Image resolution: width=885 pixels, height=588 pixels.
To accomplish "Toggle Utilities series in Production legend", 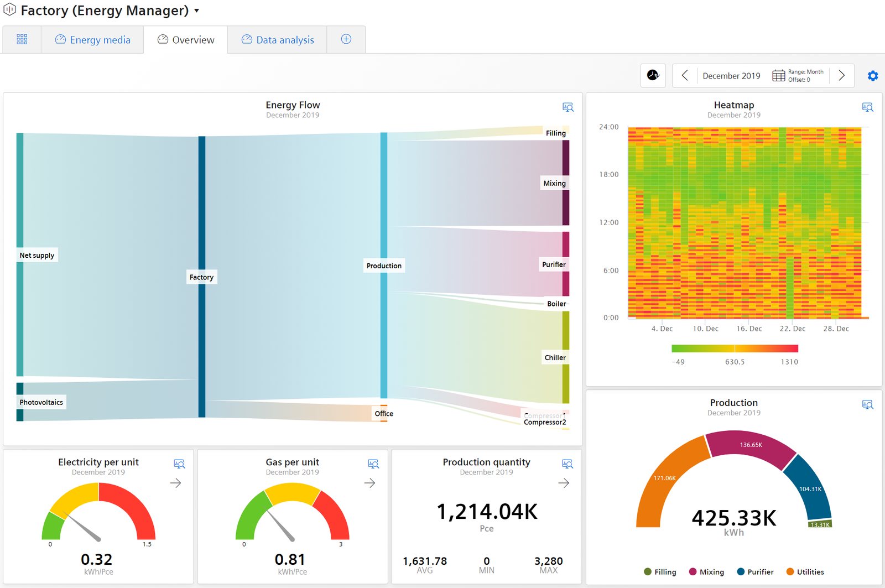I will (805, 572).
